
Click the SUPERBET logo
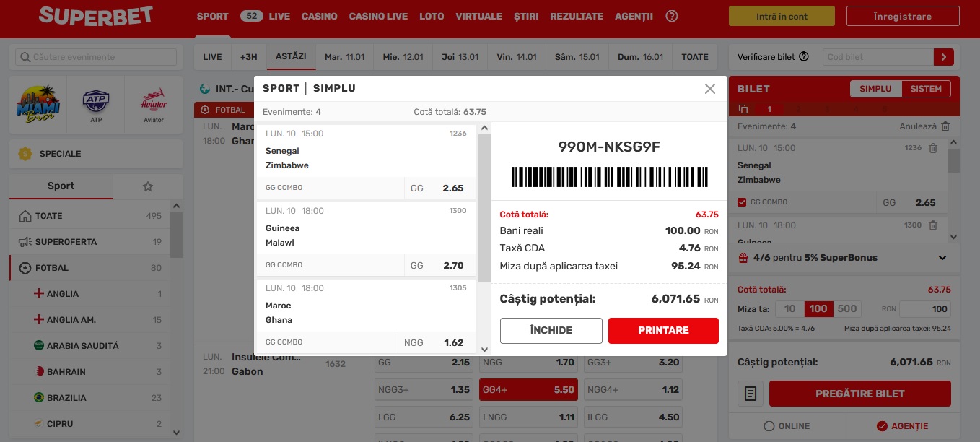[96, 16]
